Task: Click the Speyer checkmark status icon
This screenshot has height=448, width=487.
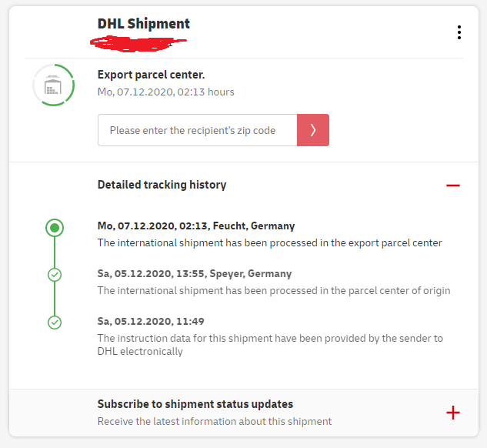Action: [55, 275]
